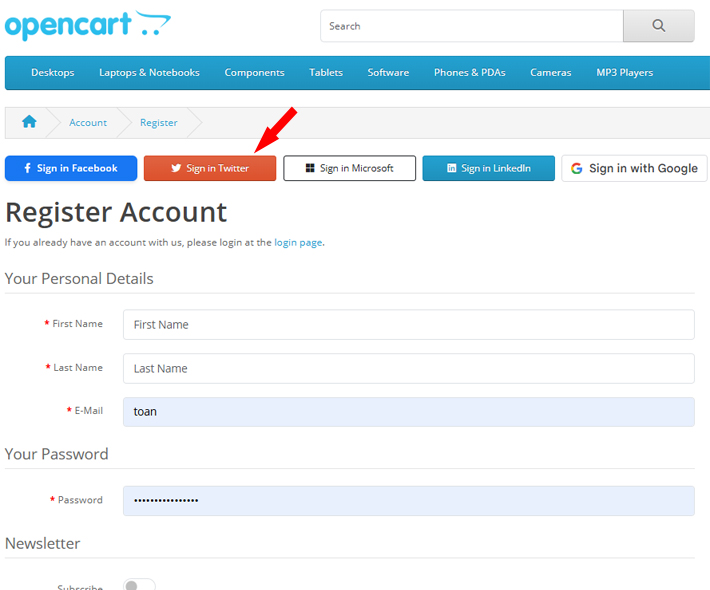Toggle the newsletter Subscribe switch
This screenshot has height=590, width=710.
click(139, 585)
